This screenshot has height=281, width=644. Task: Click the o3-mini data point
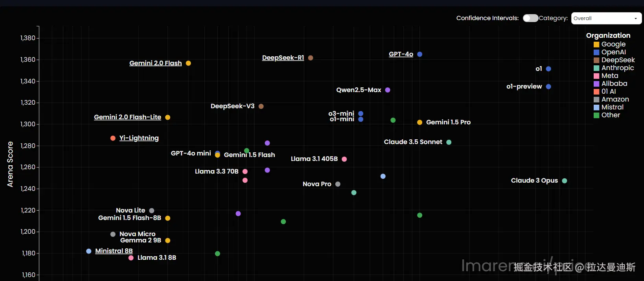361,114
